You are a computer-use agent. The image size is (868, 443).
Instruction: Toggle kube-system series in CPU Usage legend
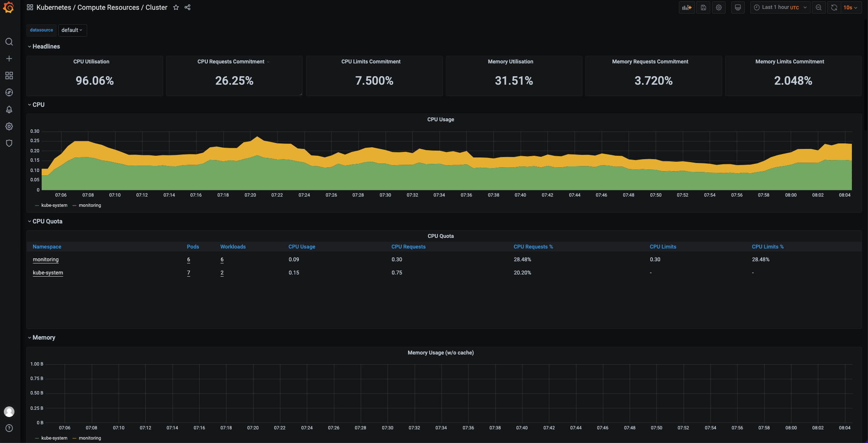click(54, 206)
